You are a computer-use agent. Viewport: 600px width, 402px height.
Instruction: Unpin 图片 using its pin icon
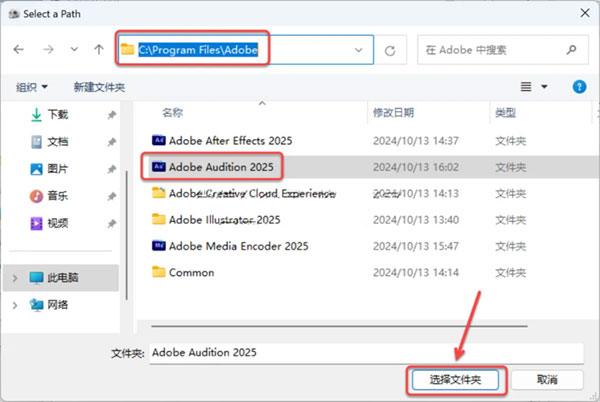point(111,169)
